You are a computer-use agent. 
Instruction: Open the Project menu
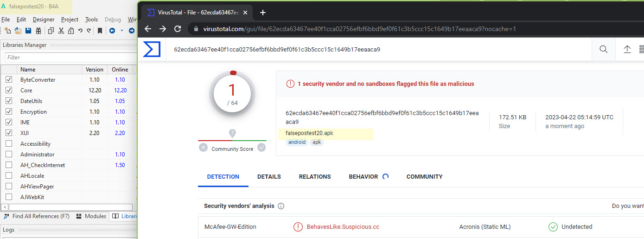coord(70,19)
